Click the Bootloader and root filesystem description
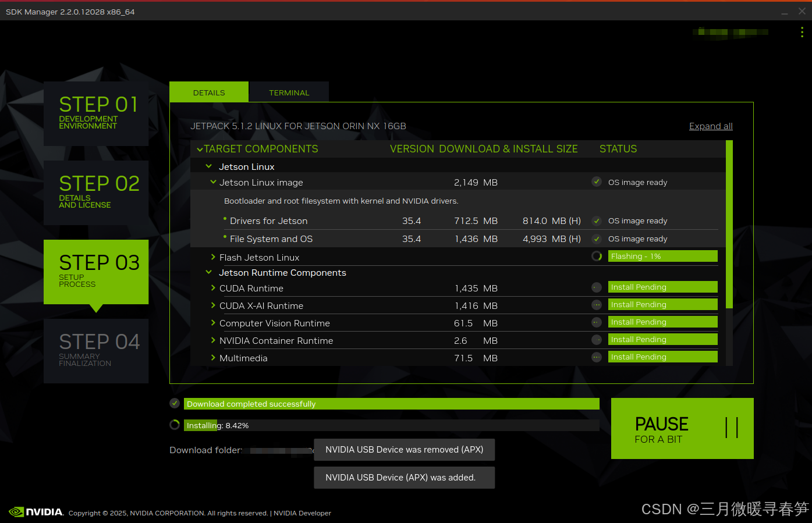This screenshot has width=812, height=523. click(x=341, y=201)
